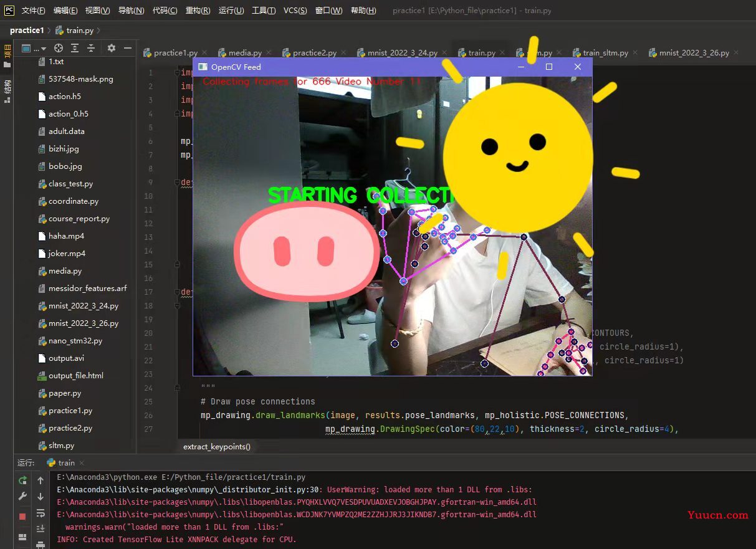
Task: Click the down arrow in run console toolbar
Action: point(41,497)
